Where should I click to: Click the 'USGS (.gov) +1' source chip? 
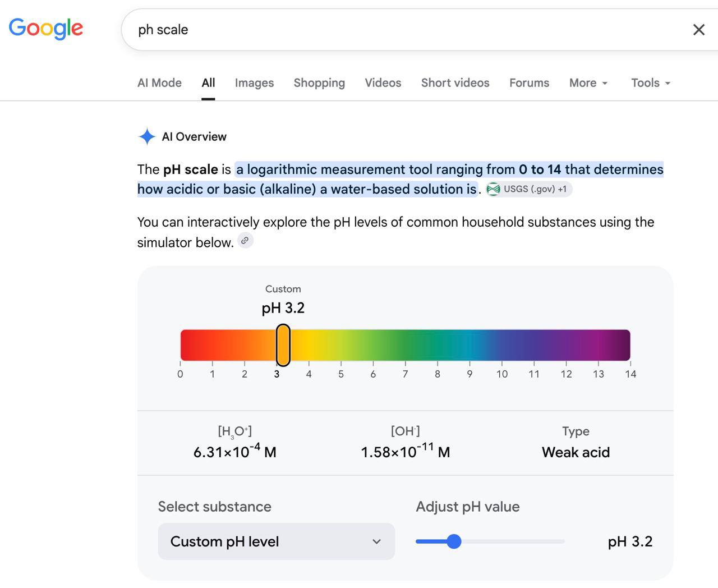(x=528, y=189)
